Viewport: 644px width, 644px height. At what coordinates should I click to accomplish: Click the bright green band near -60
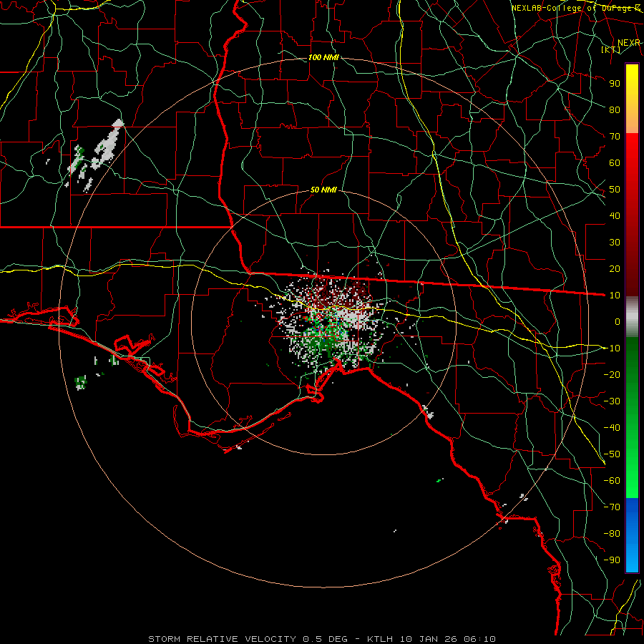pos(632,481)
